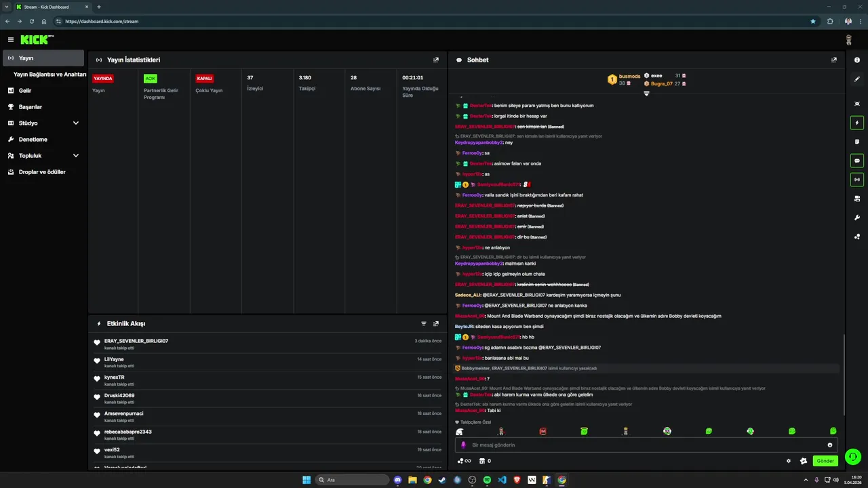Send the message with Gönder button
Screen dimensions: 868x488
tap(825, 461)
